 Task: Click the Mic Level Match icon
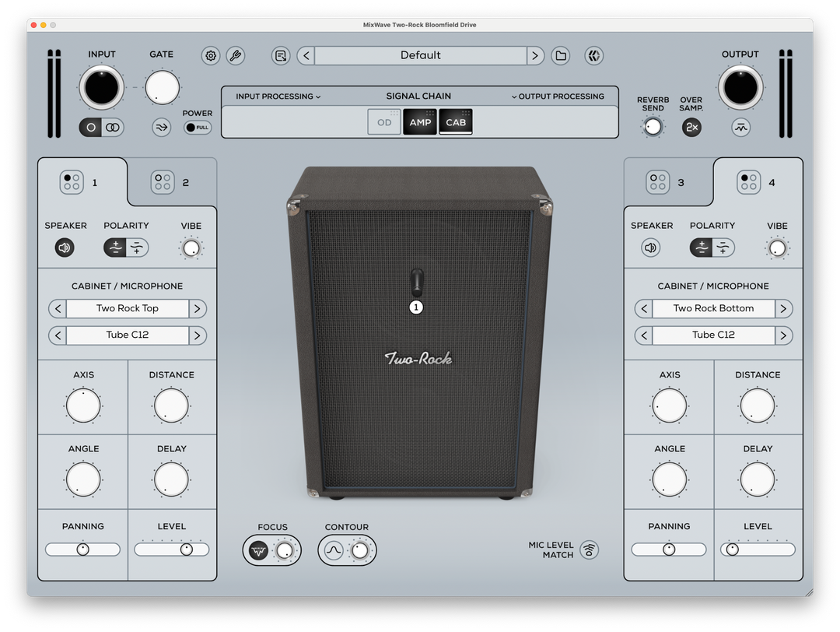(x=590, y=550)
